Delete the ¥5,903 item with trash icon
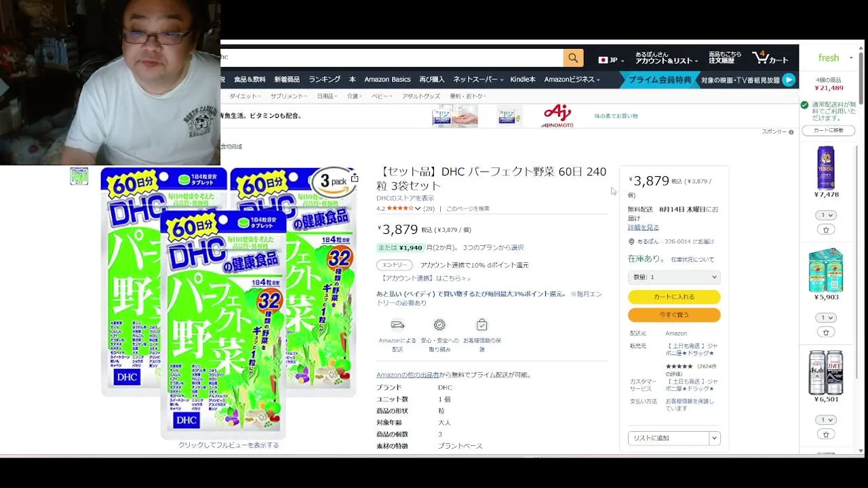This screenshot has width=868, height=488. 826,332
